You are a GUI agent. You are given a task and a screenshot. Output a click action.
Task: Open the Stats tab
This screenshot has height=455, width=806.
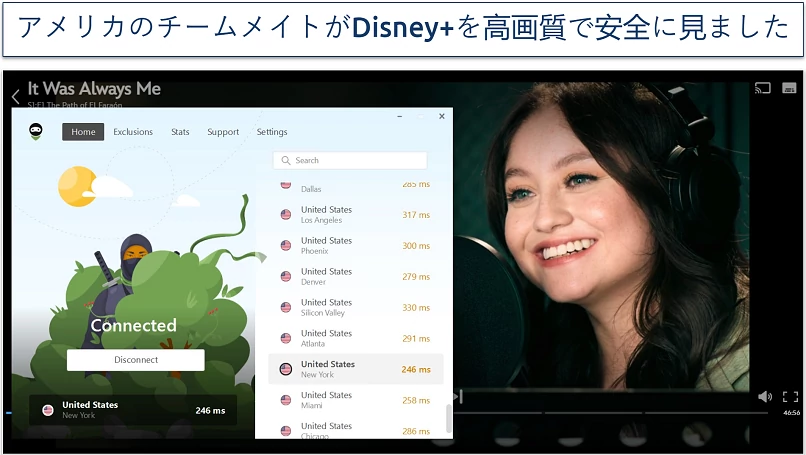(180, 132)
